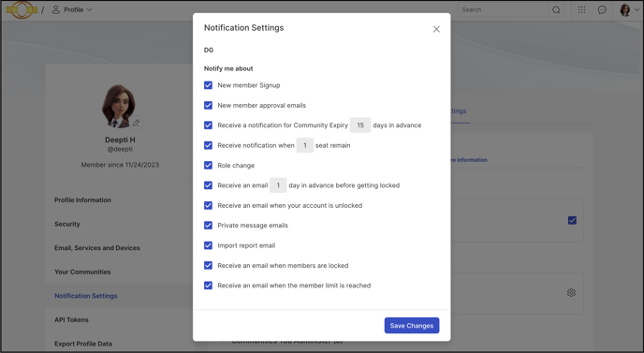This screenshot has height=353, width=644.
Task: Click the DG community label
Action: (x=209, y=50)
